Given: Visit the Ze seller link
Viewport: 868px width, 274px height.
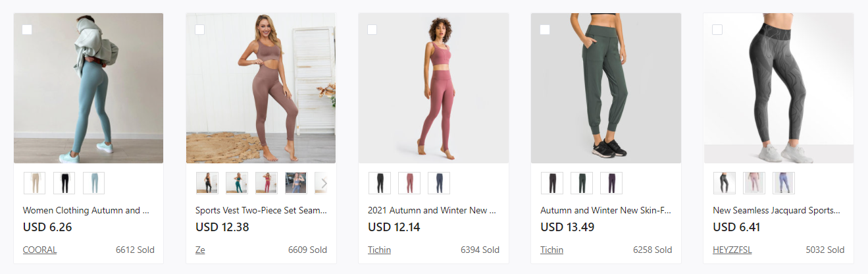Looking at the screenshot, I should point(200,250).
